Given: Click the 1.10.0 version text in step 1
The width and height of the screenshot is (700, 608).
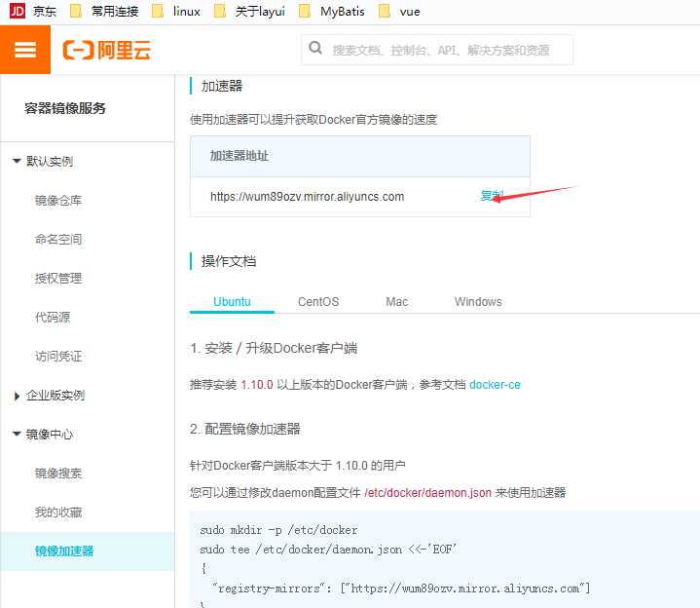Looking at the screenshot, I should (x=257, y=385).
